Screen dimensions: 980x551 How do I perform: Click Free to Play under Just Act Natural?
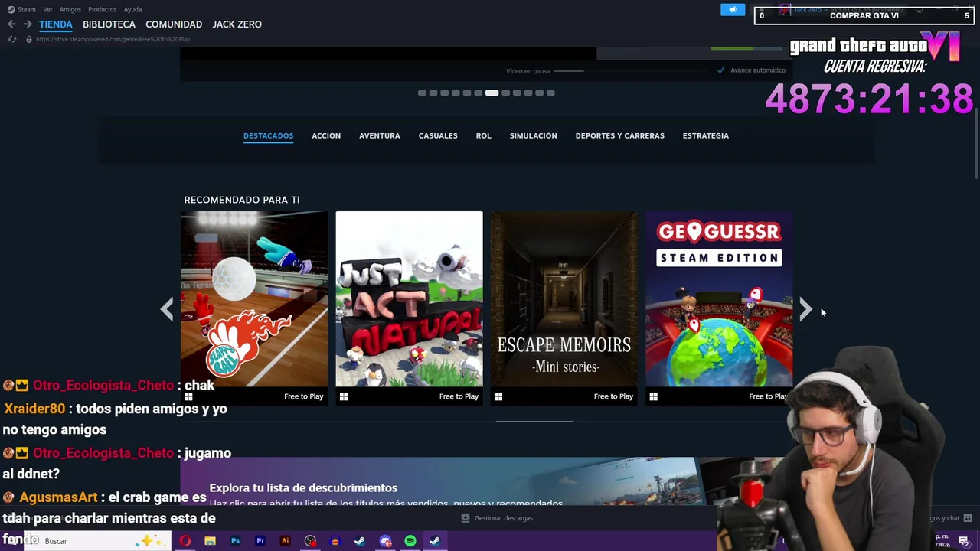(459, 396)
